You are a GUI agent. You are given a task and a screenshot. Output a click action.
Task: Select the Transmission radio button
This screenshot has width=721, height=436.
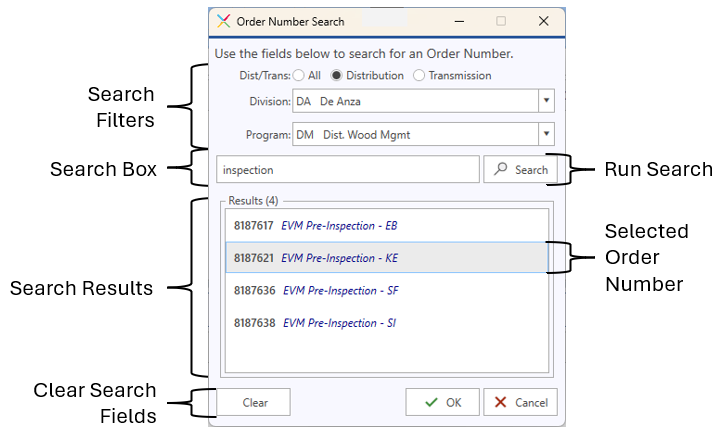(419, 75)
